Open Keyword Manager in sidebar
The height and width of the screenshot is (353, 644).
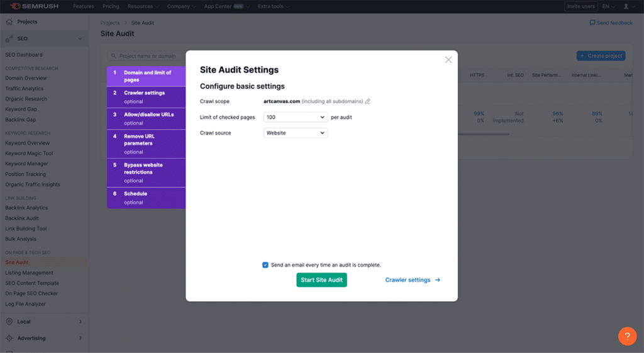[26, 164]
